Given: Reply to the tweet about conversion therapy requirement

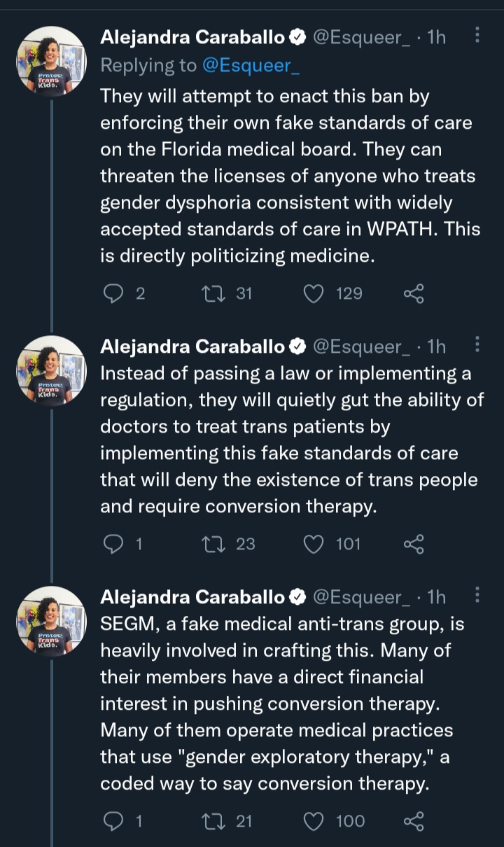Looking at the screenshot, I should (113, 543).
